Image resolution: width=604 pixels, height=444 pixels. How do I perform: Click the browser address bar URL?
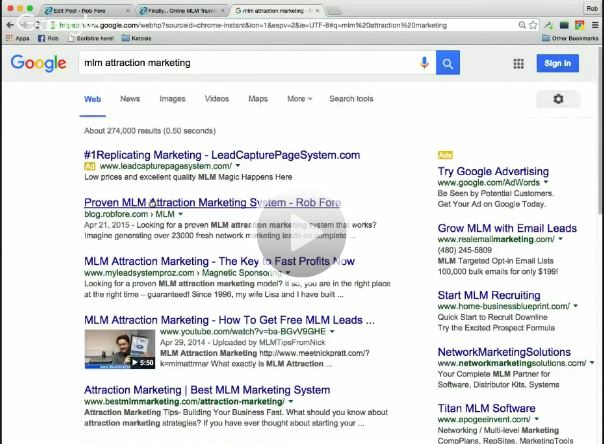click(x=252, y=25)
